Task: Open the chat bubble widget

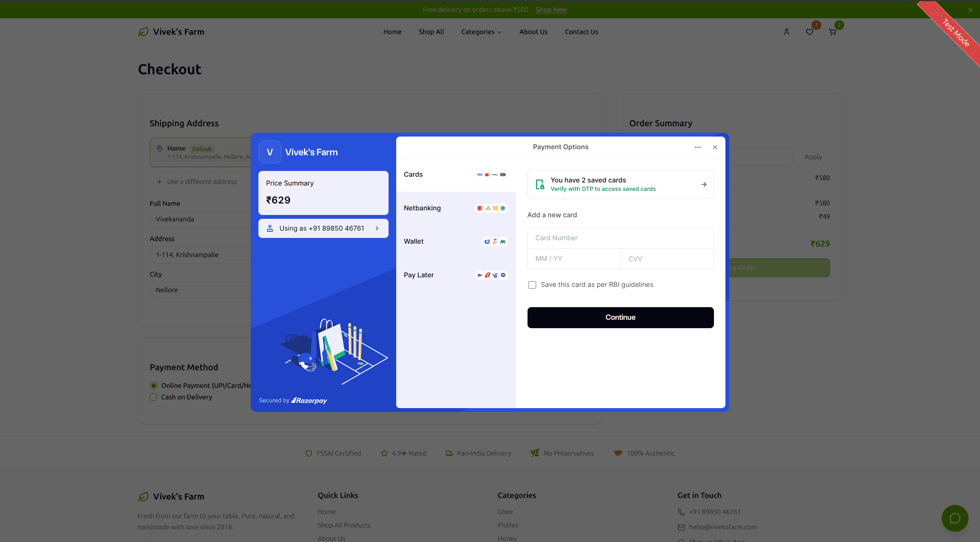Action: pos(955,518)
